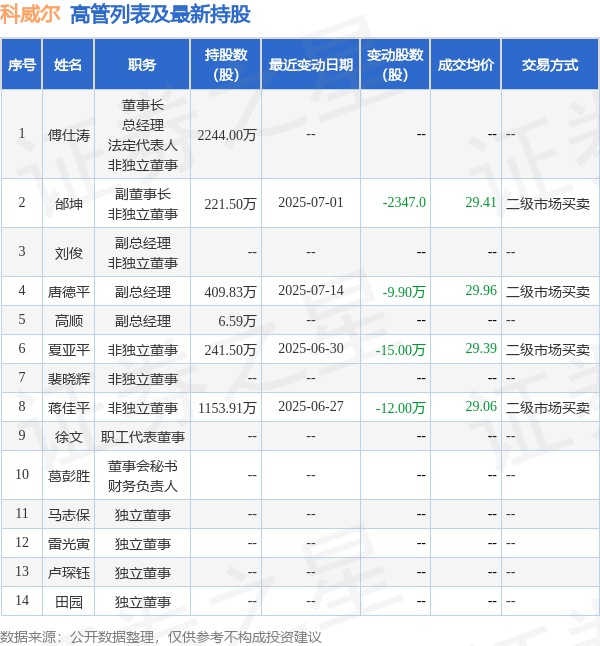The height and width of the screenshot is (646, 600).
Task: Click the change value -12.00万
Action: coord(400,408)
